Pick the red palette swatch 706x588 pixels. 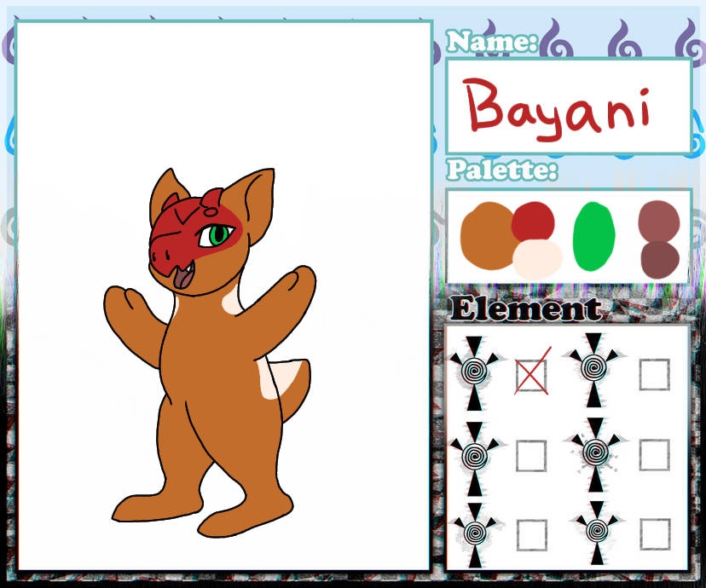(533, 222)
